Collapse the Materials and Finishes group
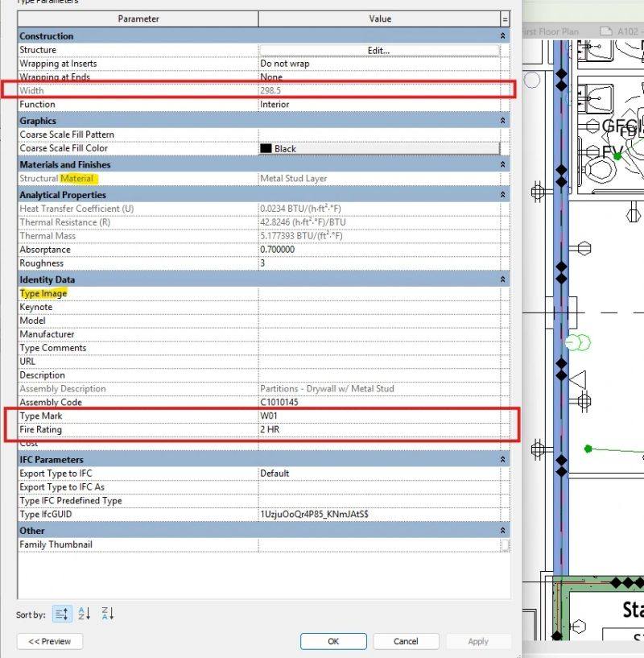Image resolution: width=644 pixels, height=658 pixels. point(502,164)
